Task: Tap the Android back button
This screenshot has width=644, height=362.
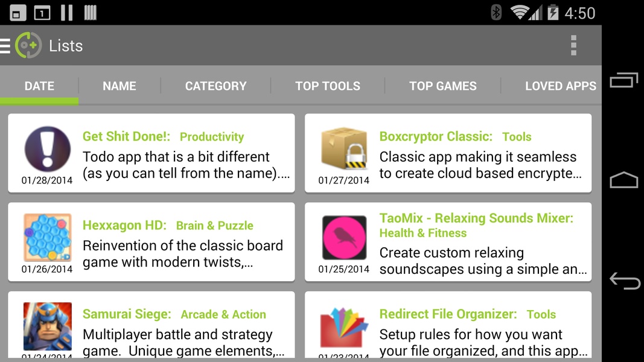Action: click(625, 281)
